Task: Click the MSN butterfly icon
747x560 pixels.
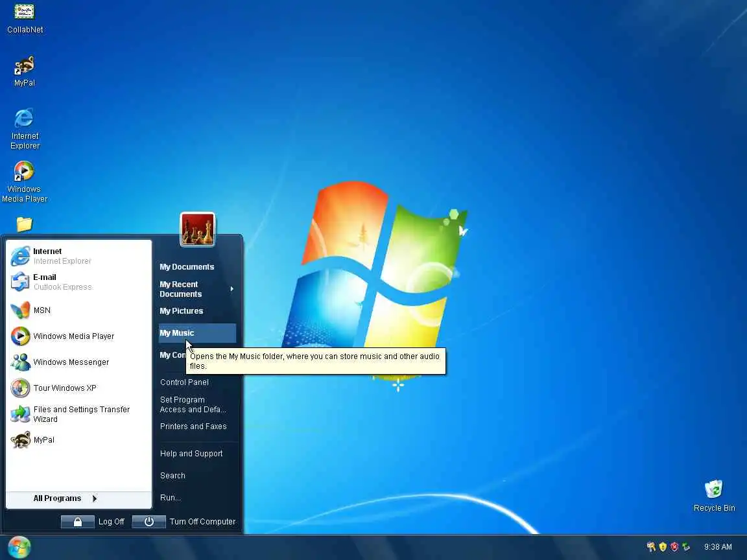Action: pos(20,310)
